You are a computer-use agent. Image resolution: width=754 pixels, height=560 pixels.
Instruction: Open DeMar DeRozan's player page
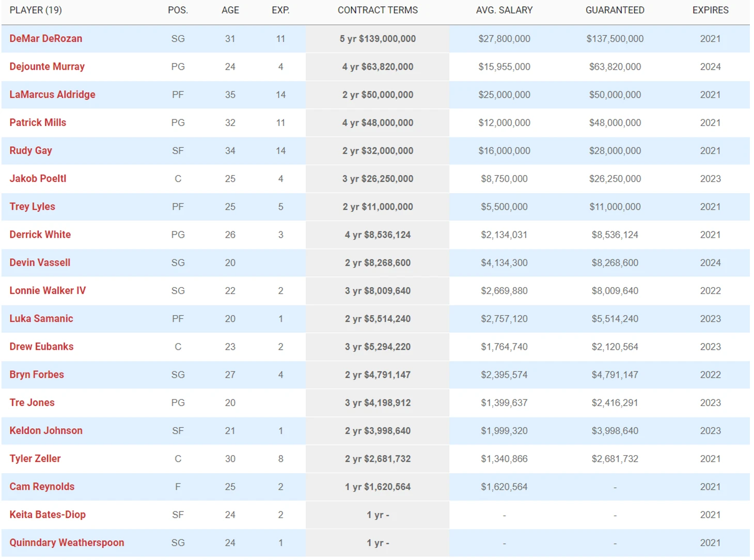(45, 39)
